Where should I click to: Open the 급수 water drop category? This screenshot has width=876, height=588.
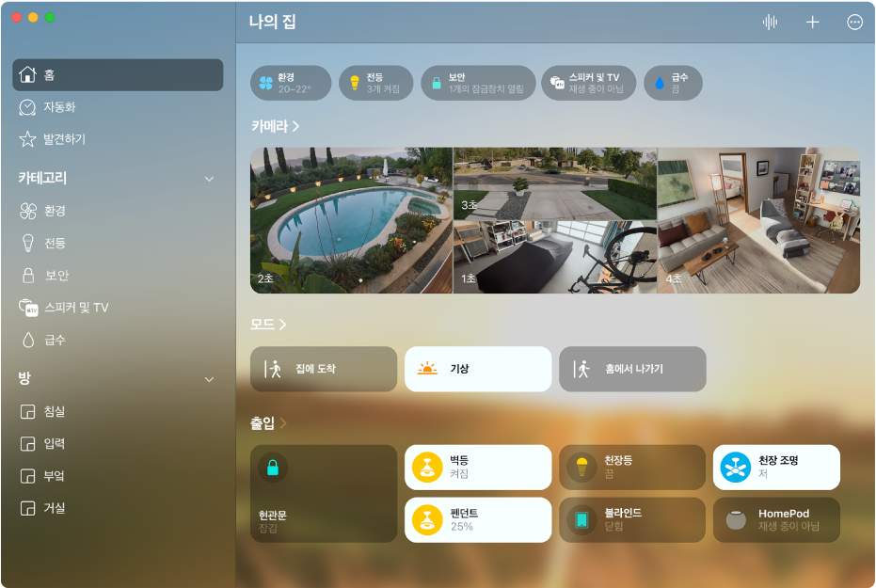tap(118, 340)
